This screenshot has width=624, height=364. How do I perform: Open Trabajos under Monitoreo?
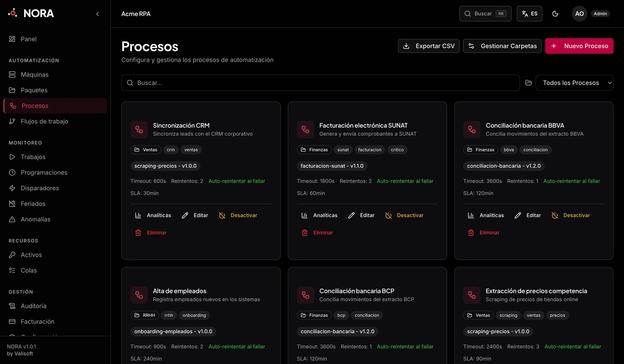pyautogui.click(x=55, y=157)
